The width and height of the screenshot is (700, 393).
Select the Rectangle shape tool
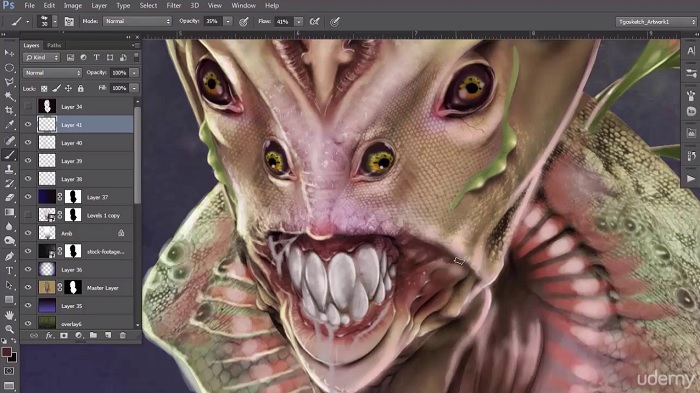pos(9,299)
